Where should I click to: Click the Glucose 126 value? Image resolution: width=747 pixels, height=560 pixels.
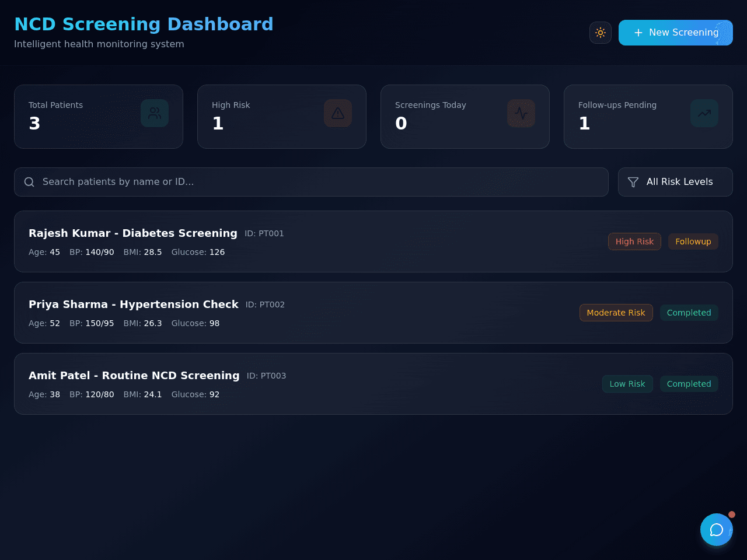point(217,252)
